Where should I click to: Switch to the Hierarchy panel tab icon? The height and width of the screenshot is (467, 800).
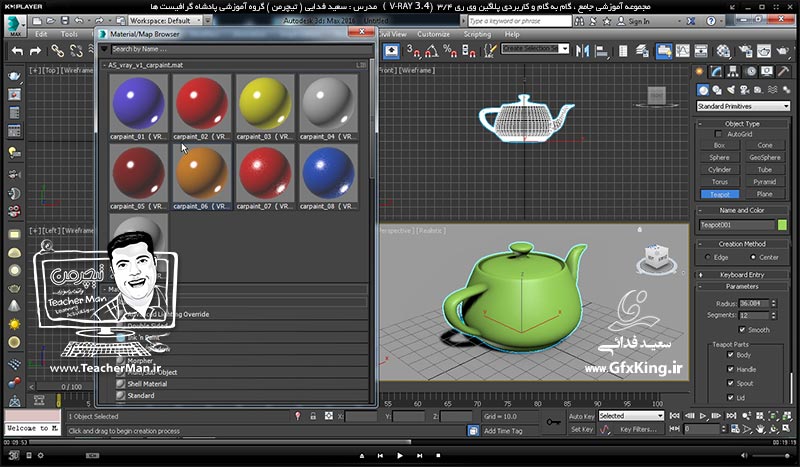pyautogui.click(x=733, y=72)
